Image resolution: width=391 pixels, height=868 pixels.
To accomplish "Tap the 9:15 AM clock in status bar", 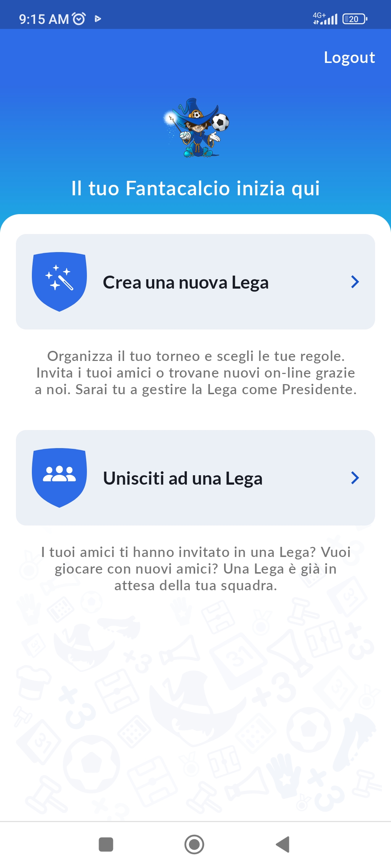I will coord(44,19).
